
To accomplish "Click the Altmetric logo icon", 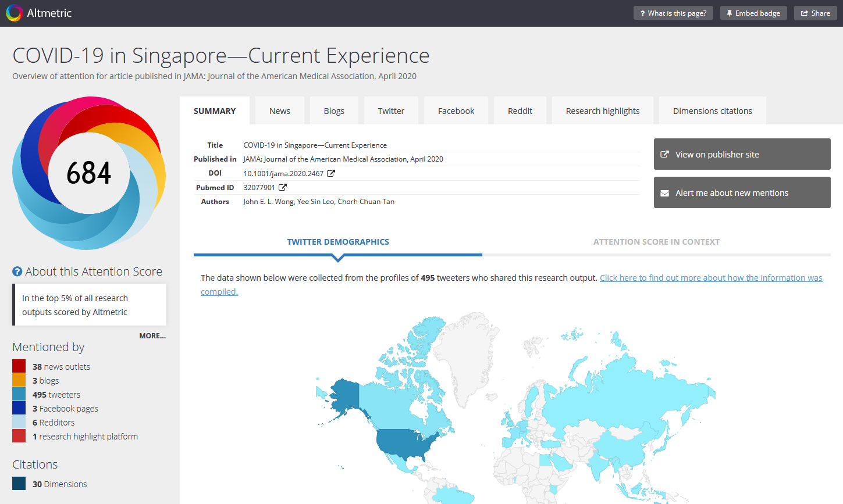I will point(14,13).
